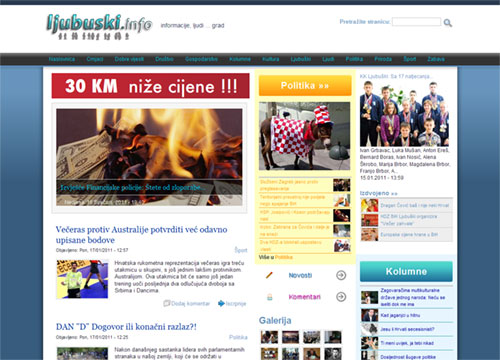Open the first Politika list news item
This screenshot has width=500, height=360.
point(289,185)
